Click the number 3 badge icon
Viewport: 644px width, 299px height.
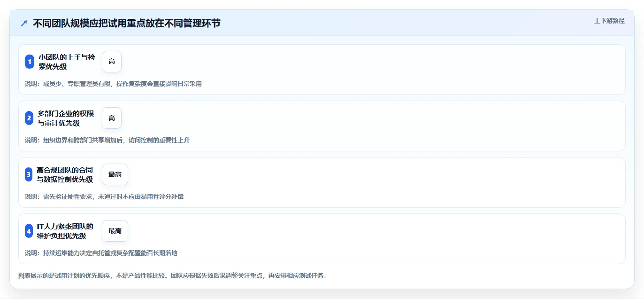tap(29, 174)
